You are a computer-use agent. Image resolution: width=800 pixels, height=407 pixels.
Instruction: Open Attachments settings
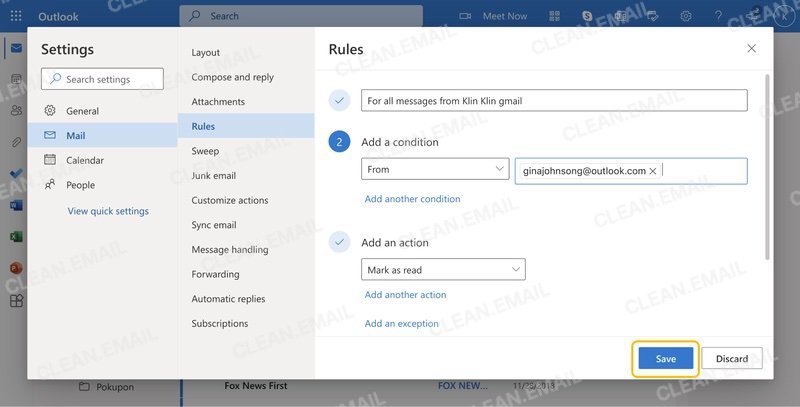tap(246, 101)
